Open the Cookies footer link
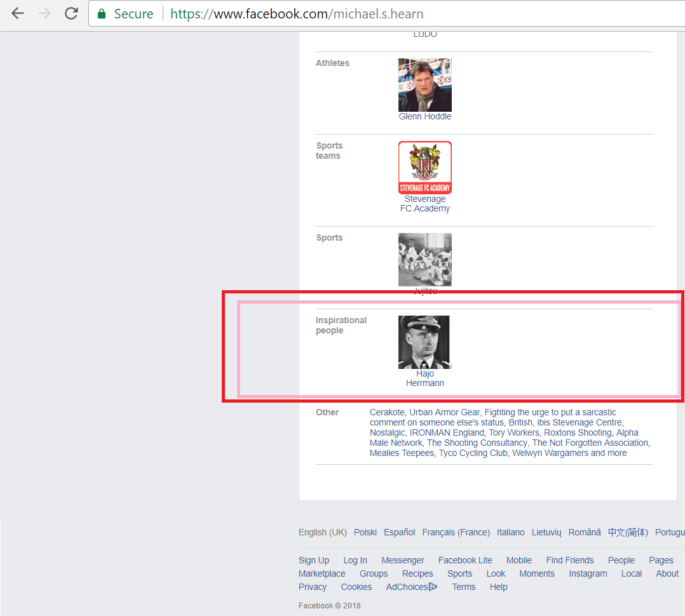This screenshot has width=685, height=616. [x=356, y=587]
